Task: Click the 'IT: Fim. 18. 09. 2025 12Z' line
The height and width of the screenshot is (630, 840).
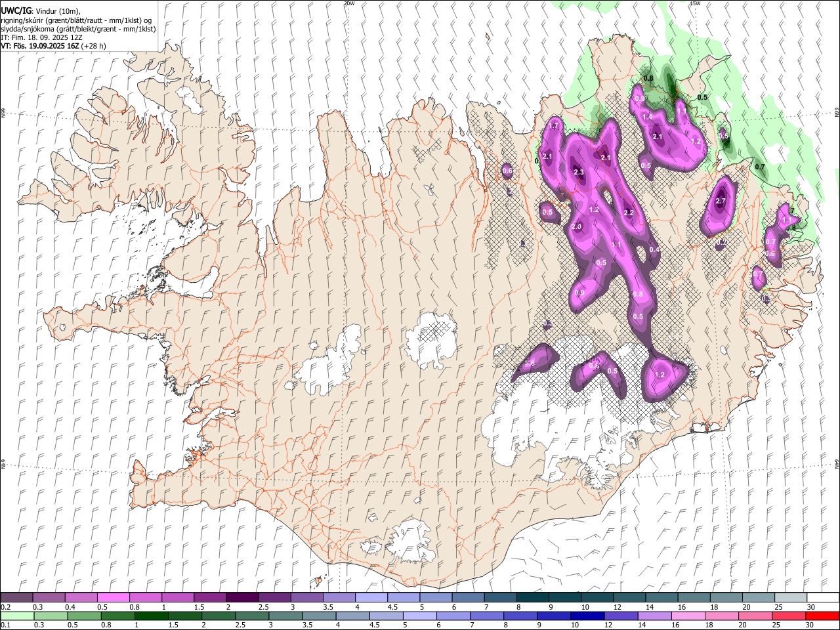Action: pos(41,37)
